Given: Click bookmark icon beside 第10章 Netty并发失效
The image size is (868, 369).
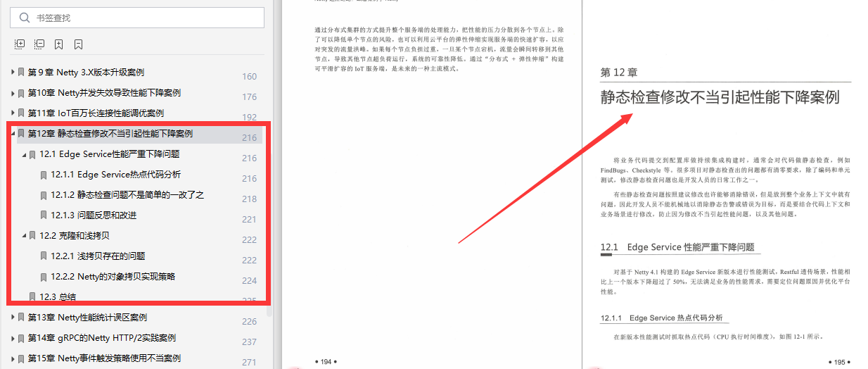Looking at the screenshot, I should 21,93.
